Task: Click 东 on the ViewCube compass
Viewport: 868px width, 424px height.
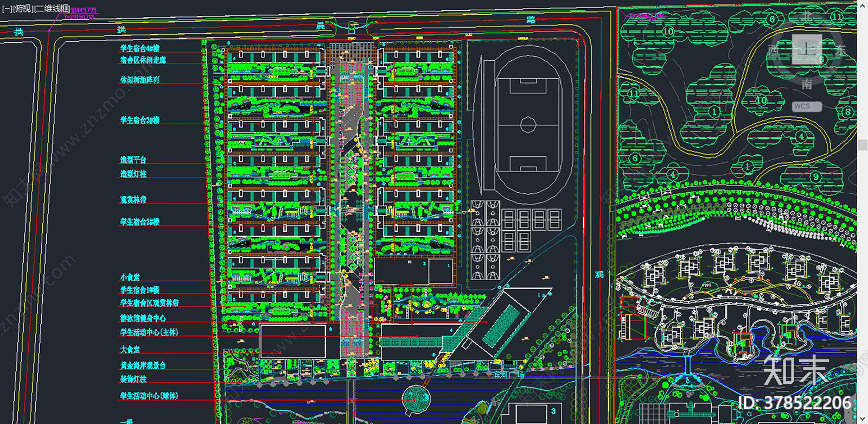Action: 840,50
